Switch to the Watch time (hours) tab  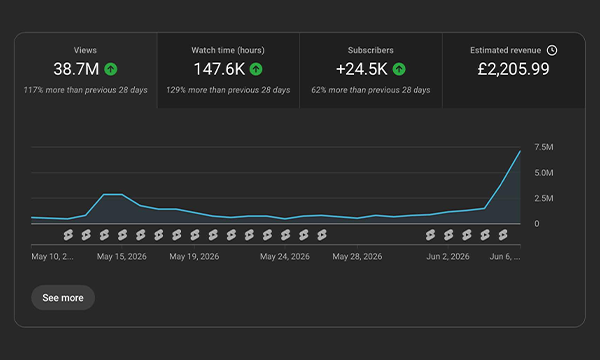[x=228, y=70]
